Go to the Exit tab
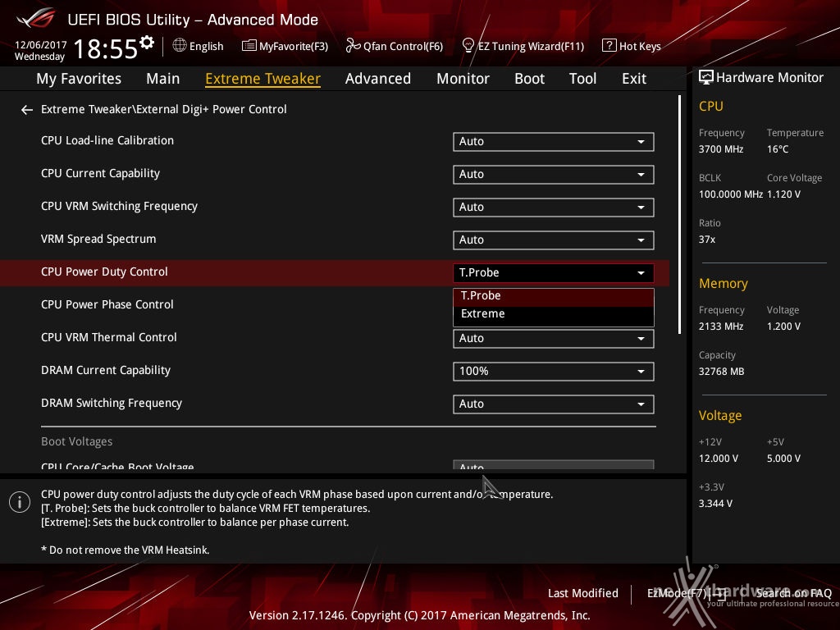This screenshot has height=630, width=840. click(634, 79)
